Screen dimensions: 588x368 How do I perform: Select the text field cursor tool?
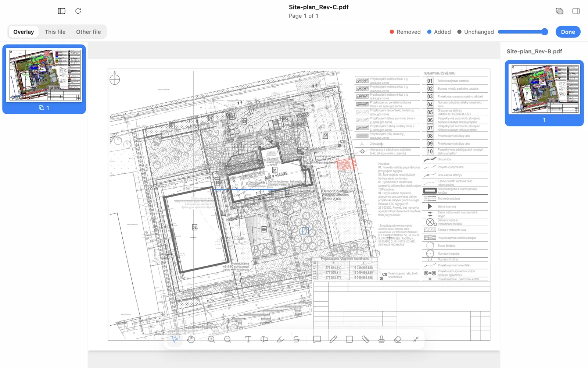point(264,339)
